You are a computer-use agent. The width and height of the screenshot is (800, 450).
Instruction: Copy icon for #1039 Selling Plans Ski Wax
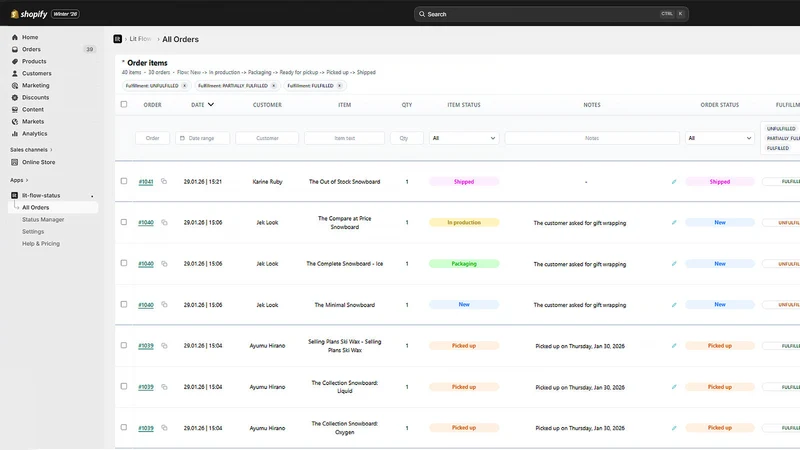164,346
